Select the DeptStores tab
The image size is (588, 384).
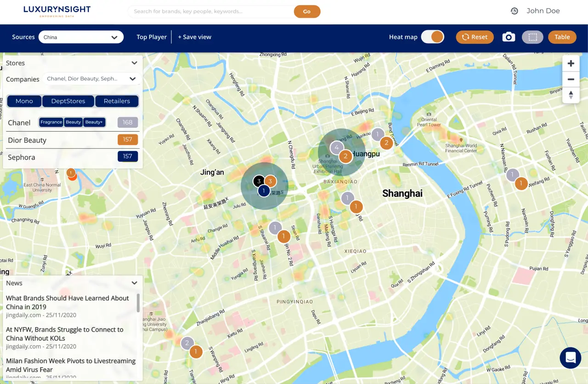point(68,101)
